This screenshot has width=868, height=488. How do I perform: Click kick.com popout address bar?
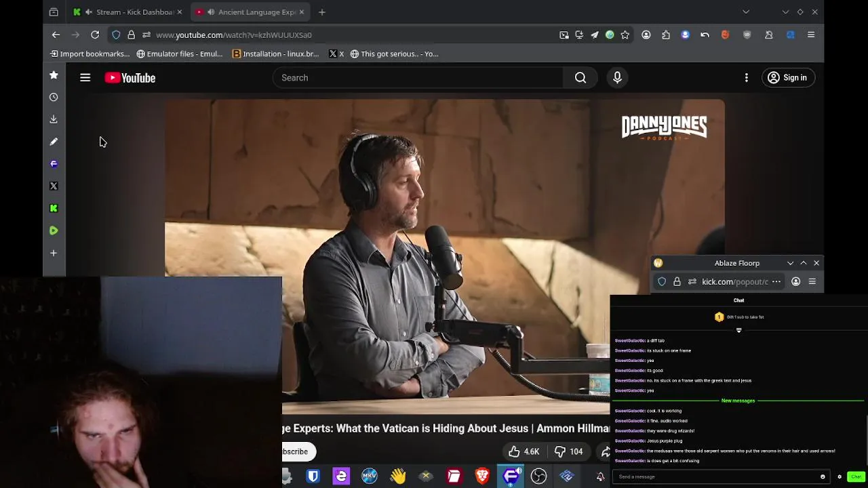[734, 282]
